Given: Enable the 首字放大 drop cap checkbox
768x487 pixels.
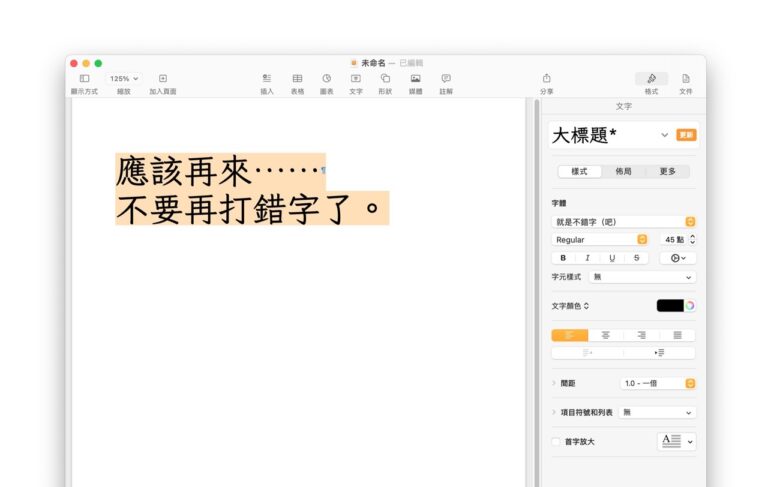Looking at the screenshot, I should point(556,441).
